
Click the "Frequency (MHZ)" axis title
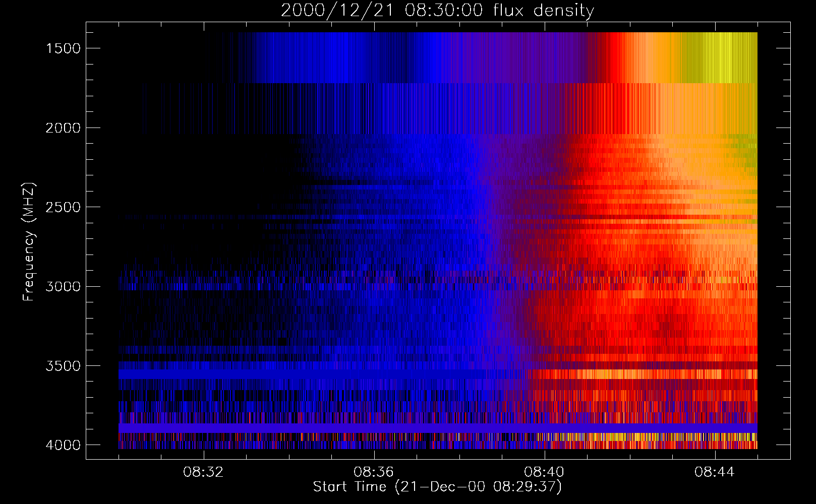[29, 241]
